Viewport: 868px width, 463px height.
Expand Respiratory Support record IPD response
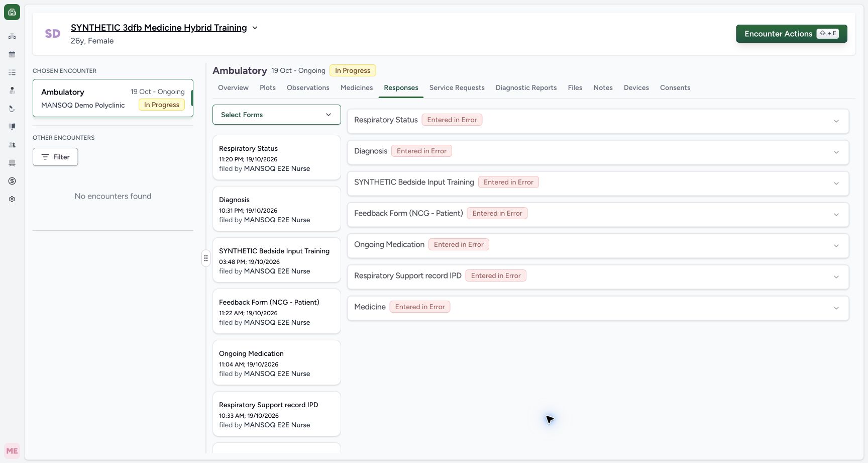[598, 276]
